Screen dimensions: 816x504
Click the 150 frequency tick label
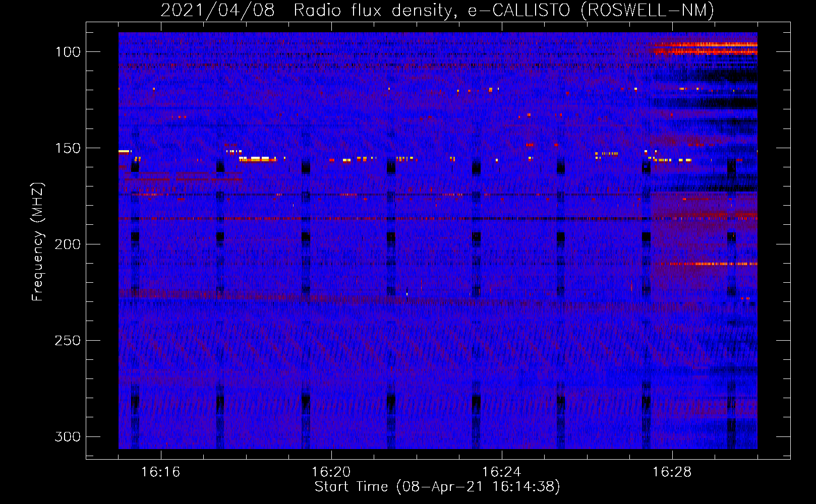click(68, 148)
